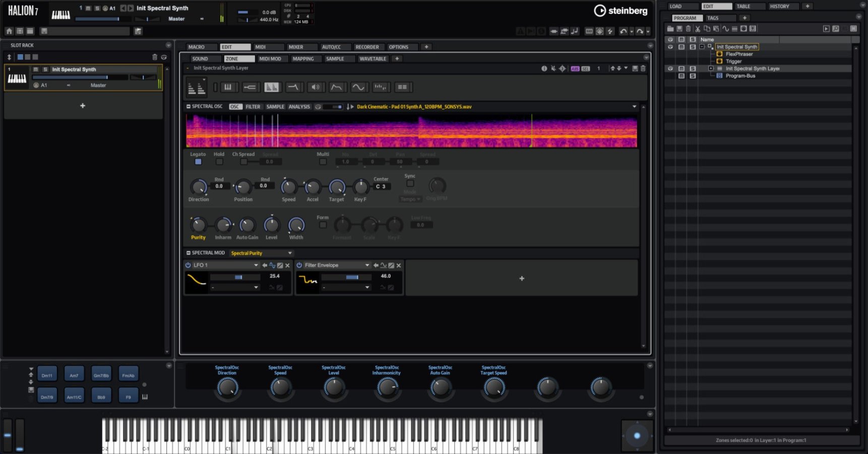Select the Filter curve editor icon
The width and height of the screenshot is (868, 454).
click(x=294, y=87)
